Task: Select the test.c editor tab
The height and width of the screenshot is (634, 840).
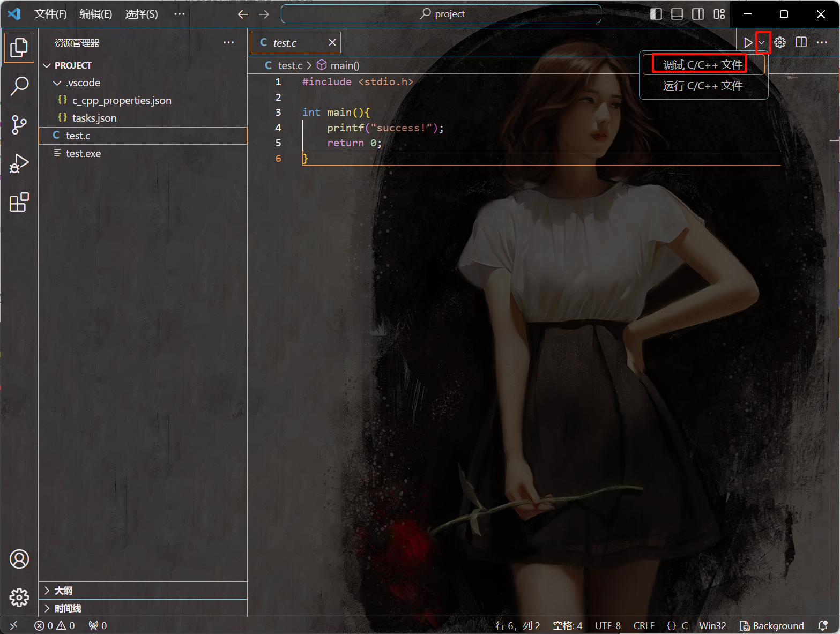Action: click(x=296, y=42)
